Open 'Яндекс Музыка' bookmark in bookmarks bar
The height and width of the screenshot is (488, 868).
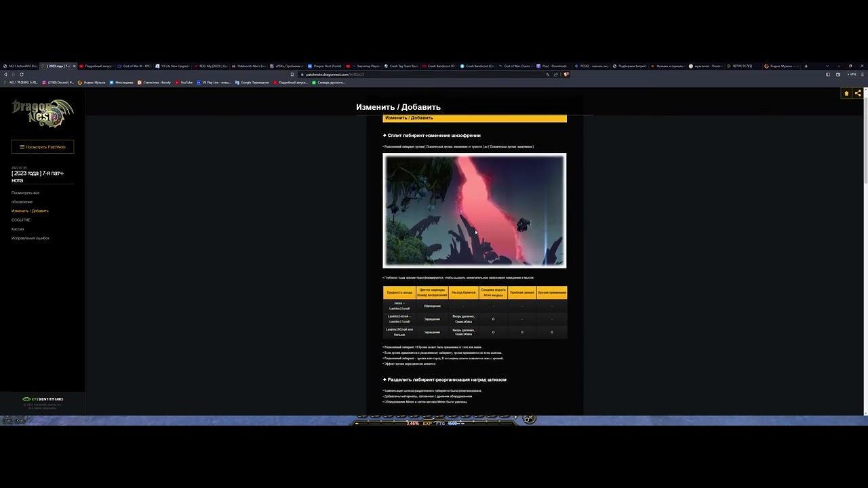click(92, 83)
